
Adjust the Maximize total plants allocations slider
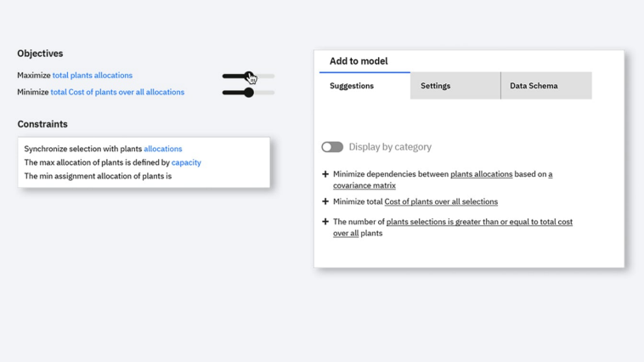pyautogui.click(x=248, y=76)
